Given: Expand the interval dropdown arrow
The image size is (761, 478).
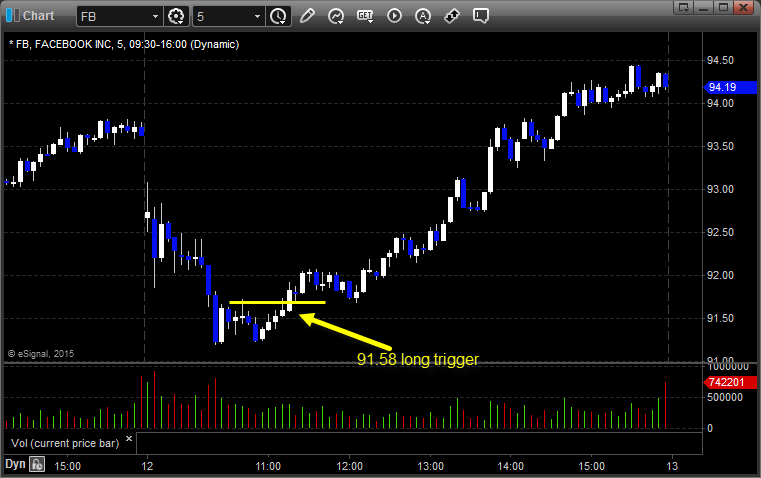Looking at the screenshot, I should (258, 16).
